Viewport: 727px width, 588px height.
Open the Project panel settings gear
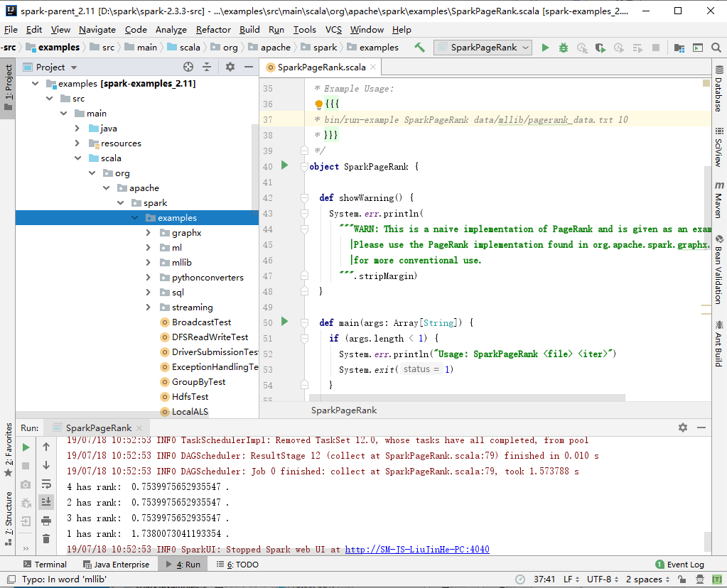[x=229, y=67]
